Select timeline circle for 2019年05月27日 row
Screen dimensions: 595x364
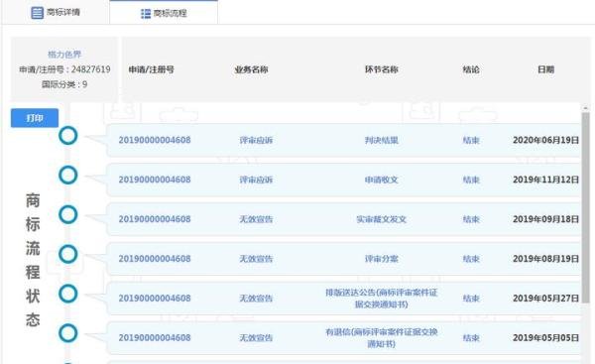pyautogui.click(x=68, y=294)
